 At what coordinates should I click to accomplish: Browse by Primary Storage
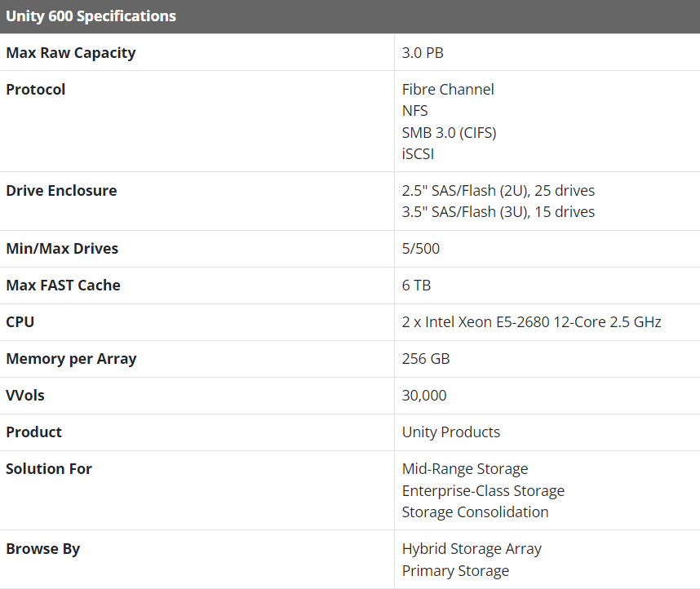pos(455,570)
